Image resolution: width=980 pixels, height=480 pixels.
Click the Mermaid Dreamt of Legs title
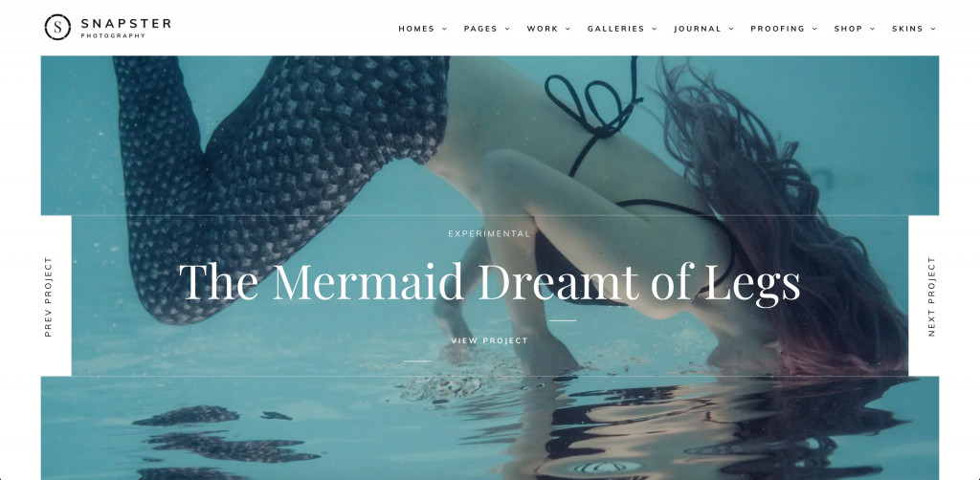pos(489,282)
